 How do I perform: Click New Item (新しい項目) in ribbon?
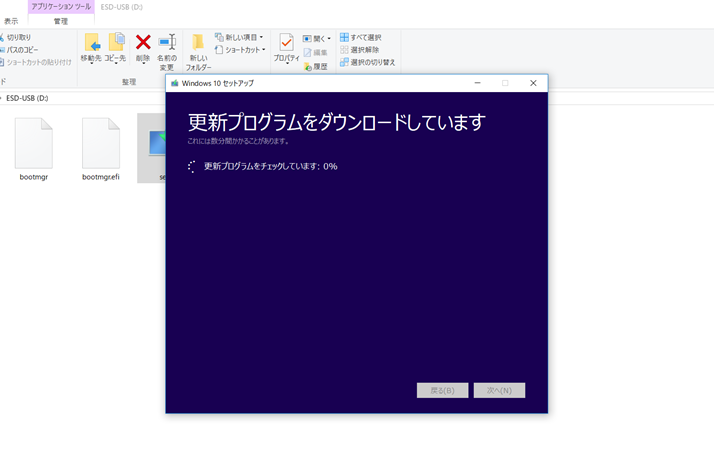(x=239, y=37)
